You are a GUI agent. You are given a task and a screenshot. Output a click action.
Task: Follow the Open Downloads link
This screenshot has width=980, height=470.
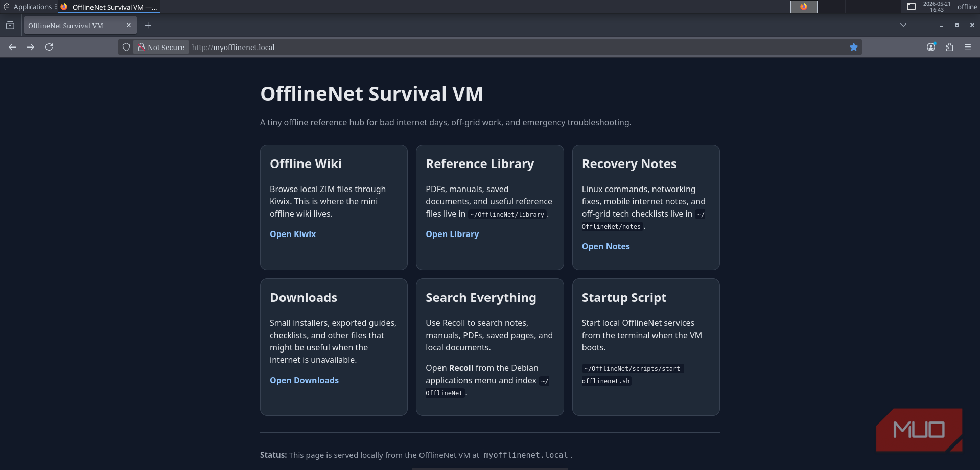[304, 380]
